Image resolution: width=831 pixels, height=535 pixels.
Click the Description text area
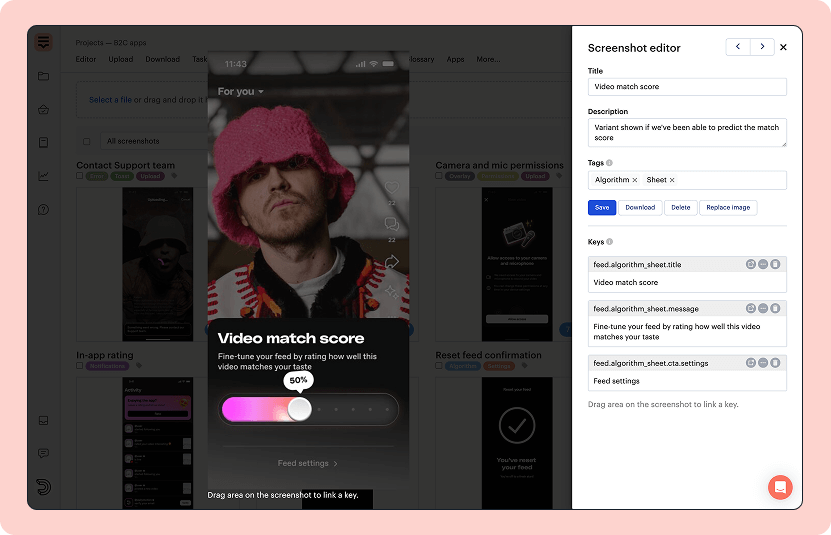(x=687, y=133)
